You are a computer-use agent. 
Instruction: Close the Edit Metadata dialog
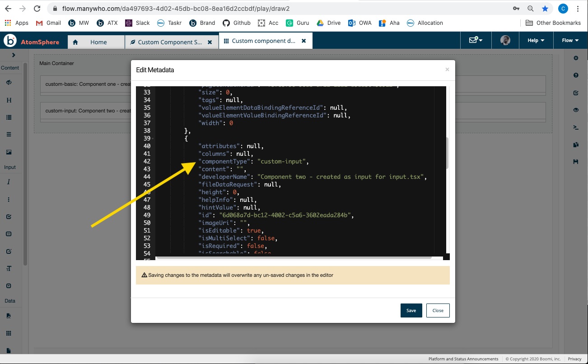[438, 310]
